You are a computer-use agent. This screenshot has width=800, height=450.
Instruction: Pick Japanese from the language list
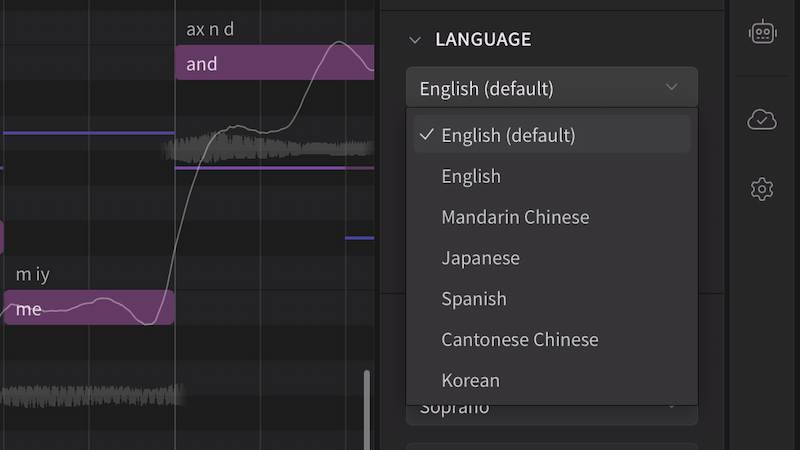pyautogui.click(x=480, y=258)
